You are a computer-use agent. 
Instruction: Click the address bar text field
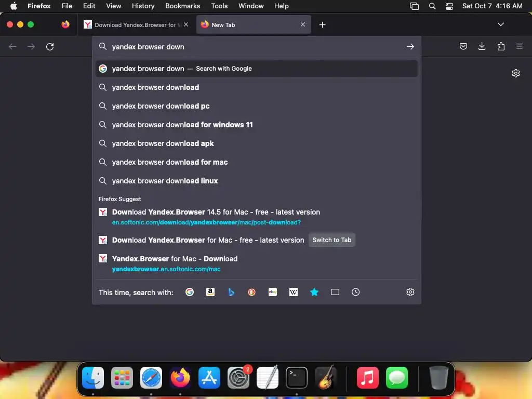[257, 46]
